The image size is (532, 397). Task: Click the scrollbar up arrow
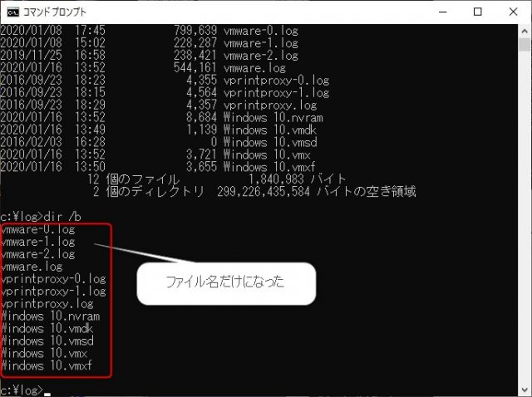pyautogui.click(x=524, y=31)
